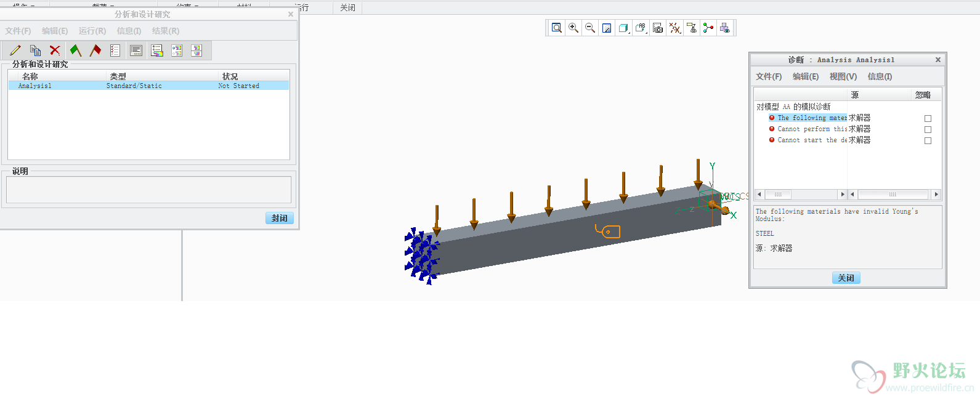This screenshot has width=980, height=399.
Task: Click right arrow of message-list scrollbar
Action: click(843, 194)
